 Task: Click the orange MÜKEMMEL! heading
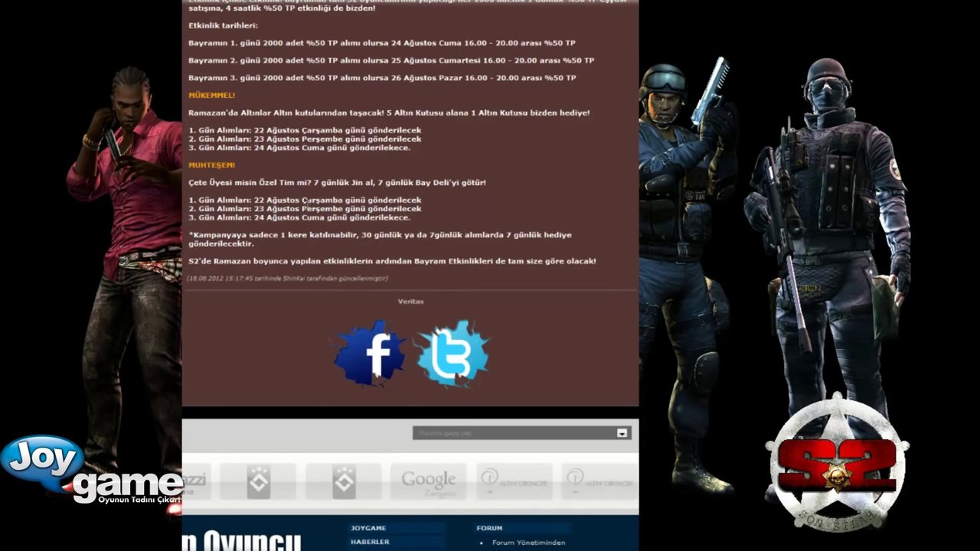click(212, 95)
